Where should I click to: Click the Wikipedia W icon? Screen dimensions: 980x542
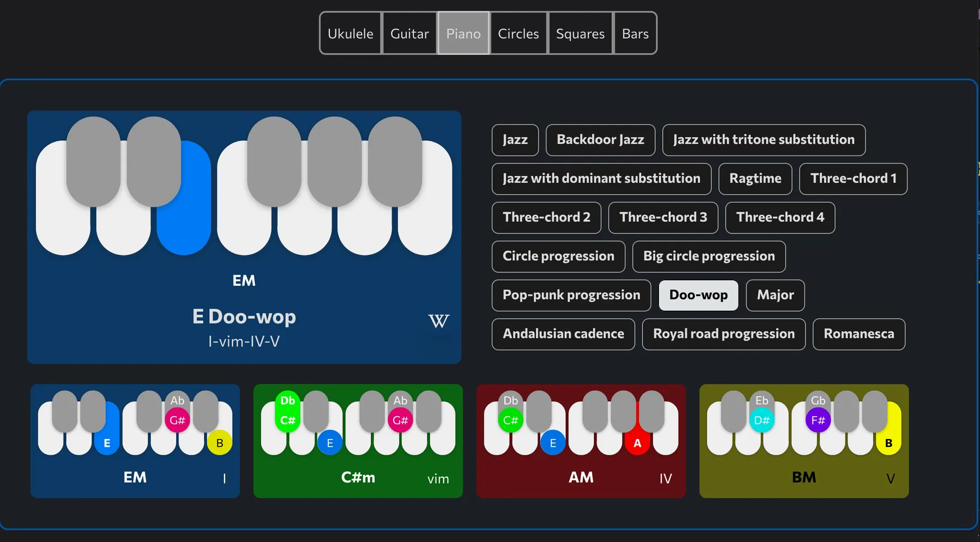tap(438, 321)
